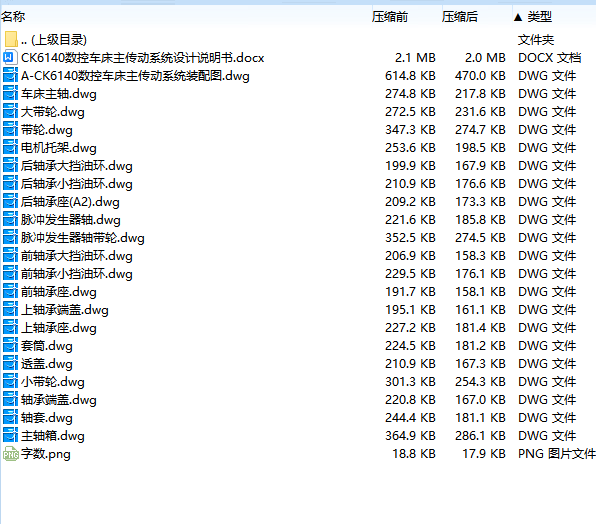Select the .. (上级目录) entry
The width and height of the screenshot is (596, 524).
(x=54, y=40)
